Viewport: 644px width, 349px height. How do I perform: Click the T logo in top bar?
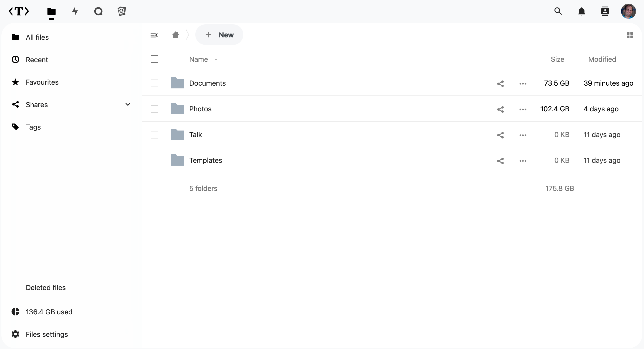pyautogui.click(x=19, y=11)
